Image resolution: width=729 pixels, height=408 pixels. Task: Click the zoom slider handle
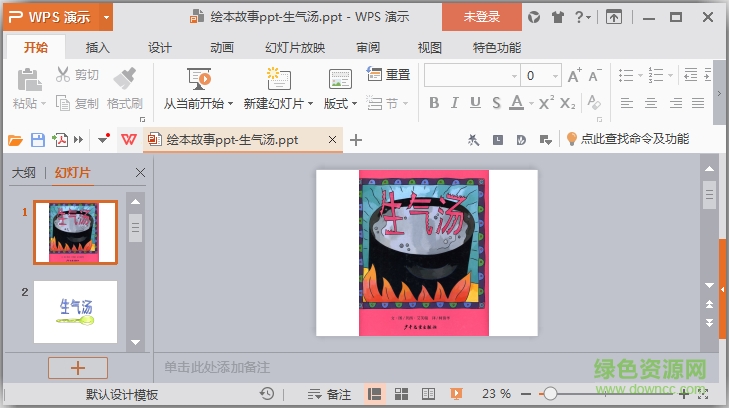click(x=550, y=394)
